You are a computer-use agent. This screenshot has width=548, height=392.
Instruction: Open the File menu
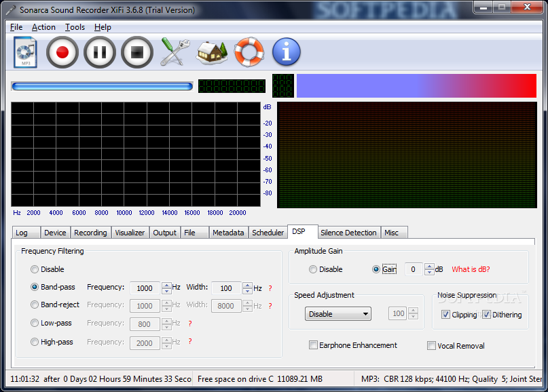click(16, 27)
